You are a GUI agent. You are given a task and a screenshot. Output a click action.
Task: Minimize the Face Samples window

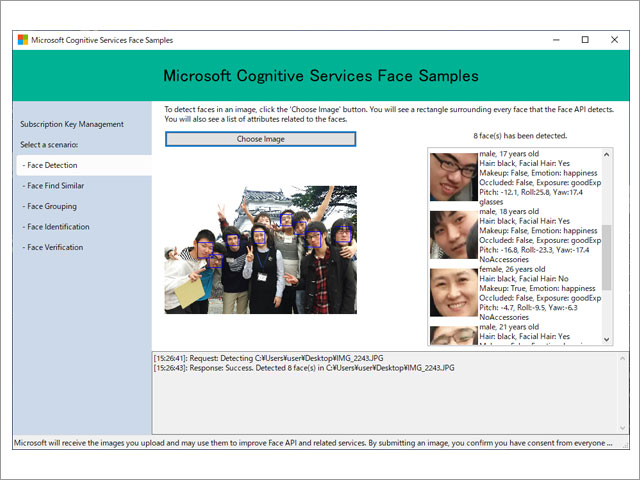pyautogui.click(x=556, y=40)
